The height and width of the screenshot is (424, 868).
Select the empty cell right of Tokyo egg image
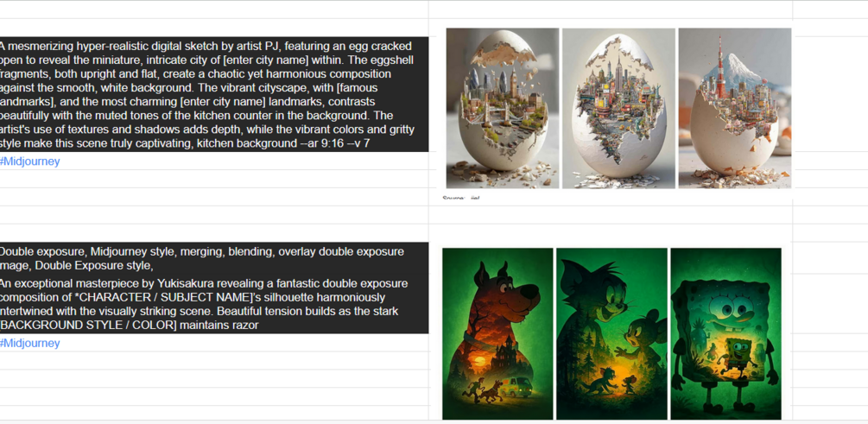pos(830,93)
